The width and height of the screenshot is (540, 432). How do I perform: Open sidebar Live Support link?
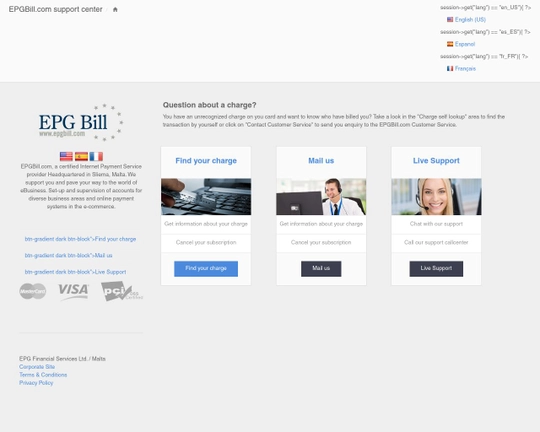(x=75, y=272)
